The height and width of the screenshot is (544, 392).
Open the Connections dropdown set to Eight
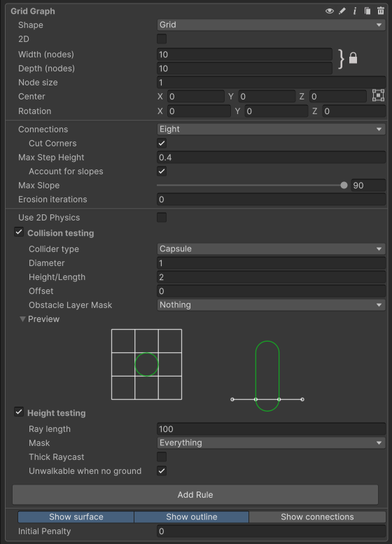[271, 130]
